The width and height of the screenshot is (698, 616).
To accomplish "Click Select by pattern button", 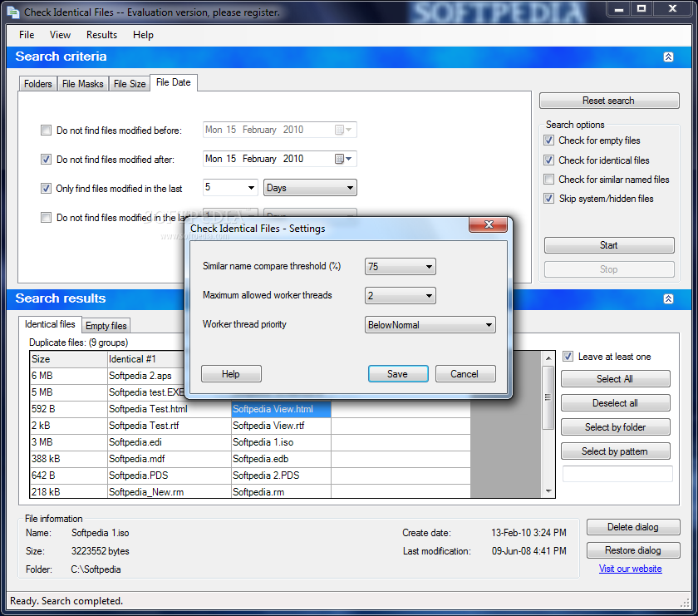I will (615, 451).
